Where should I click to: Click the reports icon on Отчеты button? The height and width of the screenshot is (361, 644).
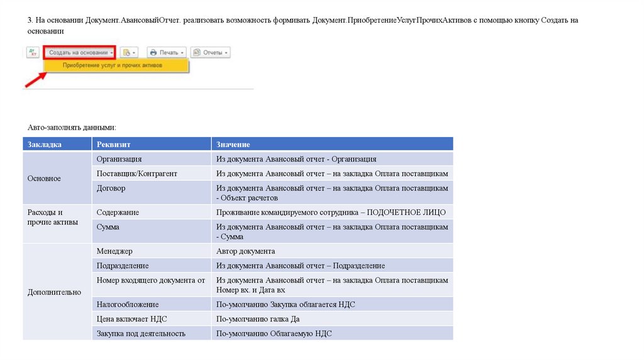(x=196, y=53)
